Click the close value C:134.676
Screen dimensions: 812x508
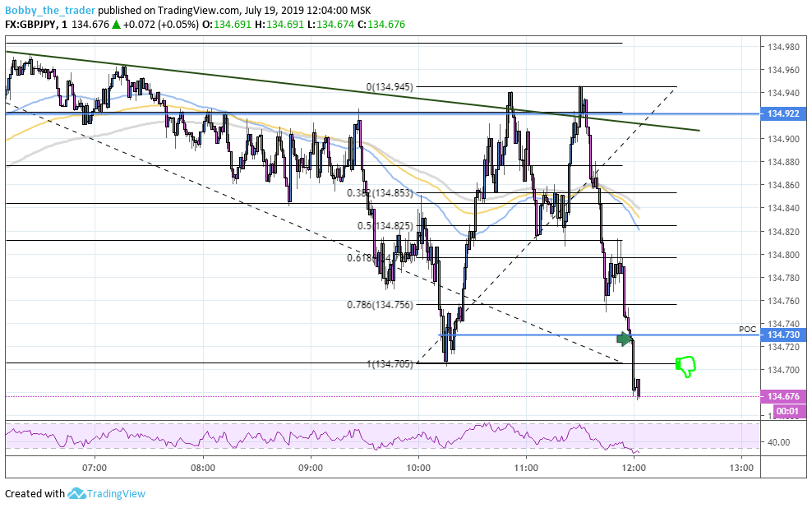[x=381, y=25]
